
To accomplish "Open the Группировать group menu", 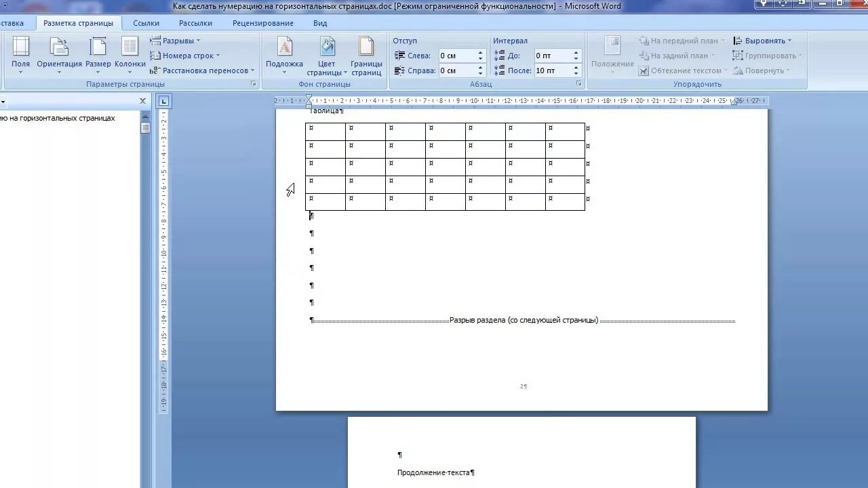I will 768,56.
